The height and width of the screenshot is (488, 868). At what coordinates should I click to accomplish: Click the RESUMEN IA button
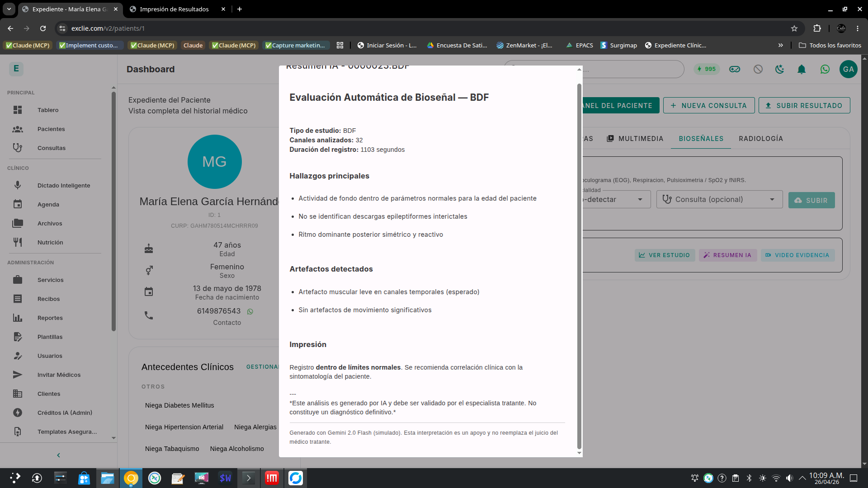click(x=727, y=255)
